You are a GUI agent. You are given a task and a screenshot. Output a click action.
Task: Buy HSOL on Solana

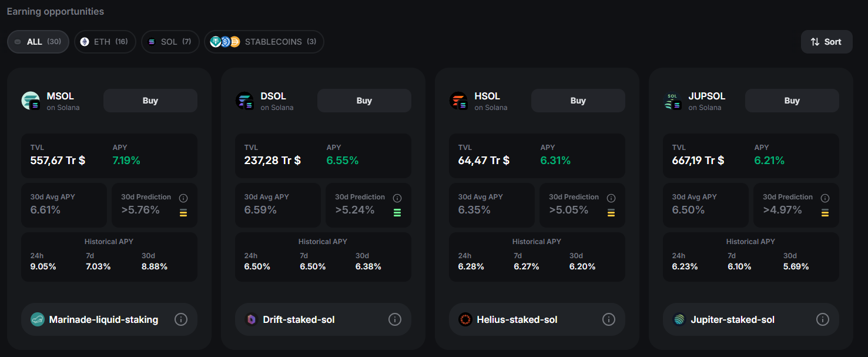[x=578, y=101]
